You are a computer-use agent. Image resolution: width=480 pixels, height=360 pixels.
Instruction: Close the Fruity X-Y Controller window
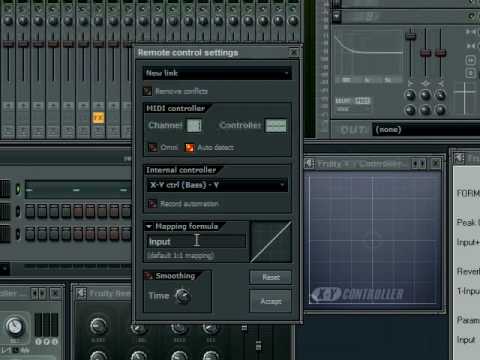click(x=436, y=163)
